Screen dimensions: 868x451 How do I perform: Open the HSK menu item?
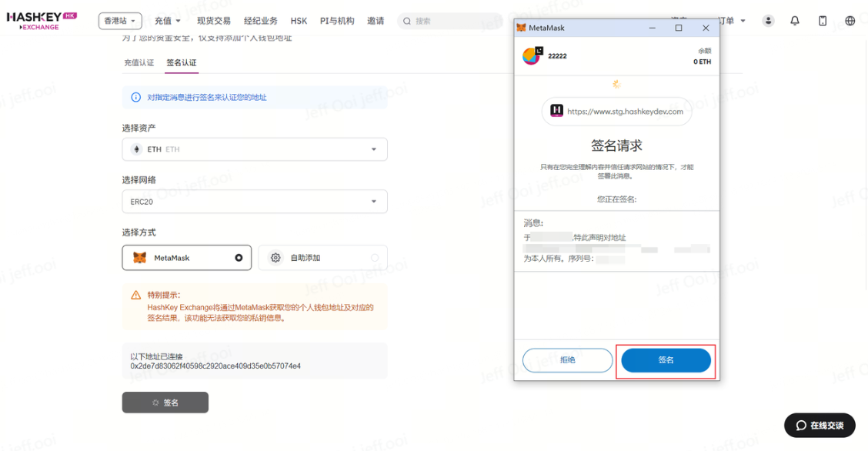(299, 21)
